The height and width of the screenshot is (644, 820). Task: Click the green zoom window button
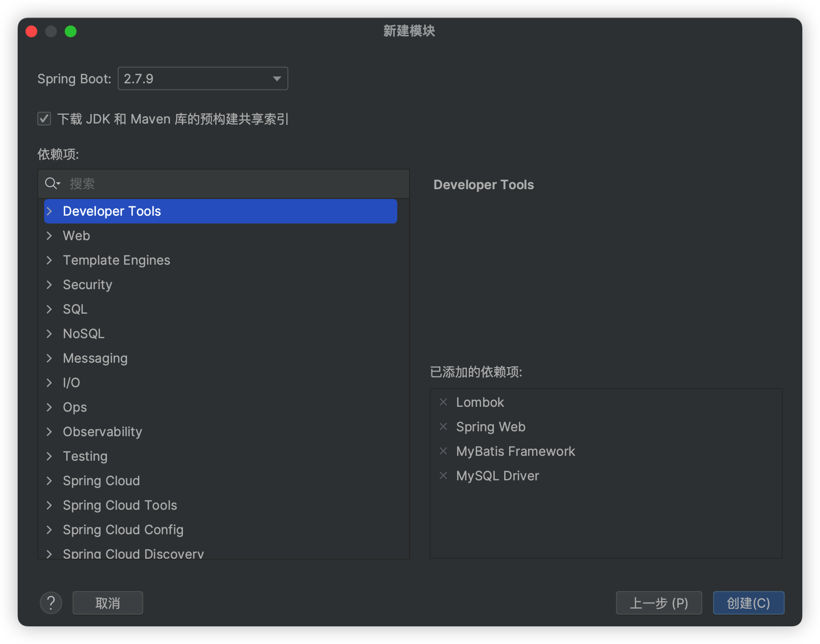[x=71, y=31]
